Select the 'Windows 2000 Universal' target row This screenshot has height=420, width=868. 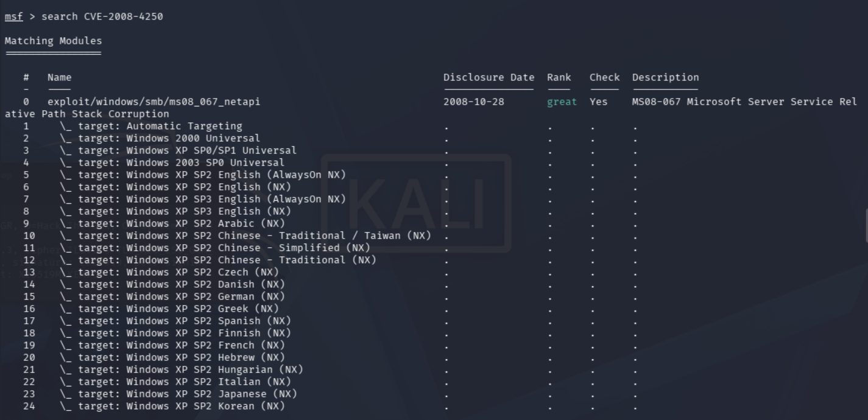[160, 138]
